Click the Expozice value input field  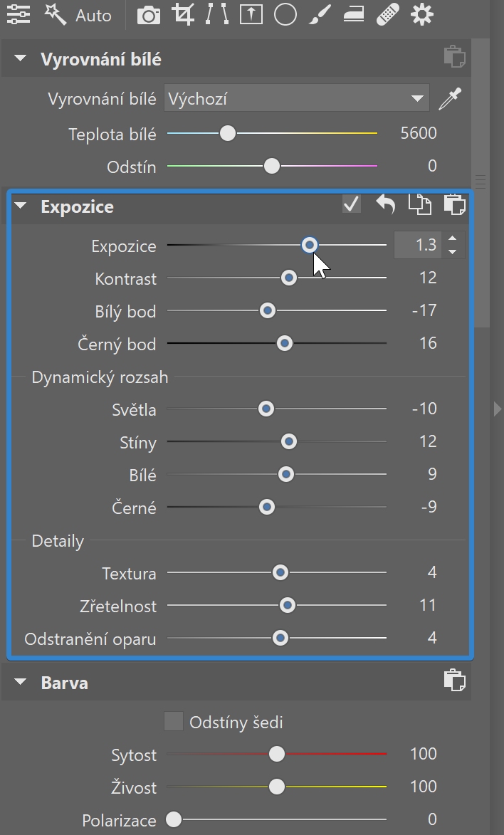pos(418,245)
